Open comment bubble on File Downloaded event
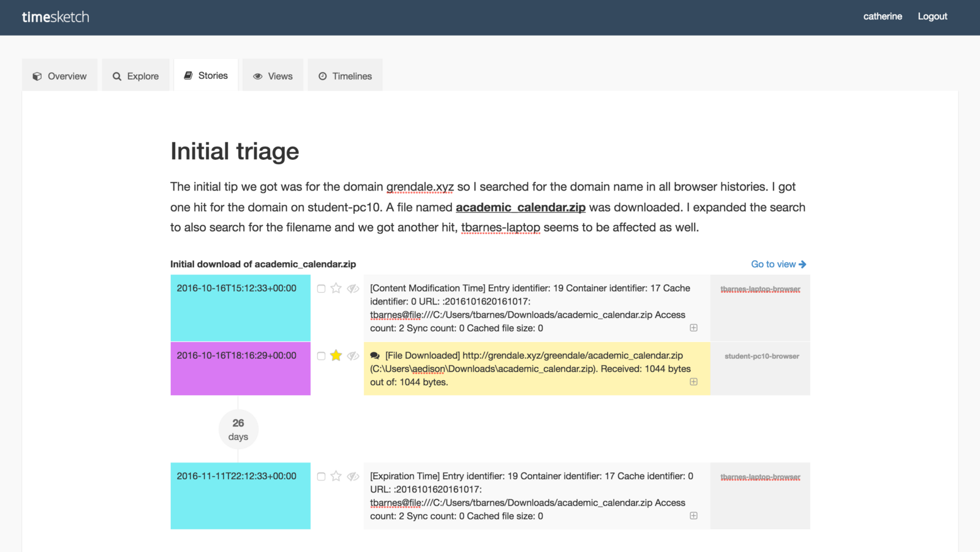This screenshot has height=552, width=980. coord(375,355)
